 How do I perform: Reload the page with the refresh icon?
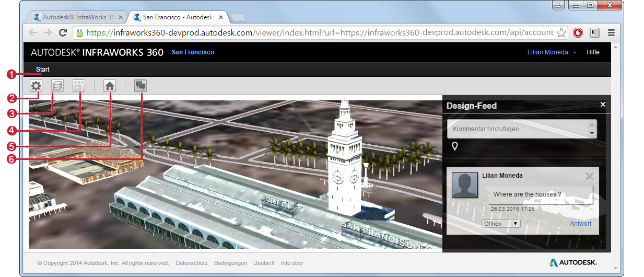pos(63,32)
